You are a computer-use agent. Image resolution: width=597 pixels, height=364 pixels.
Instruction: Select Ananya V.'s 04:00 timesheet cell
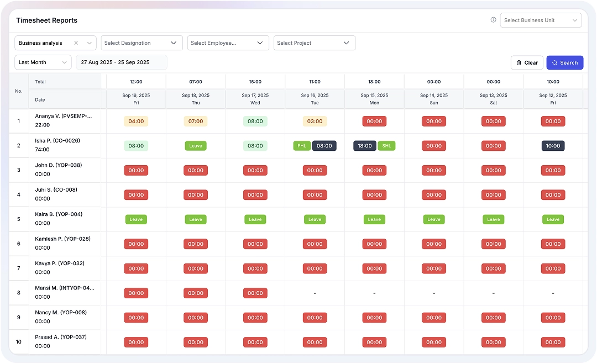136,121
